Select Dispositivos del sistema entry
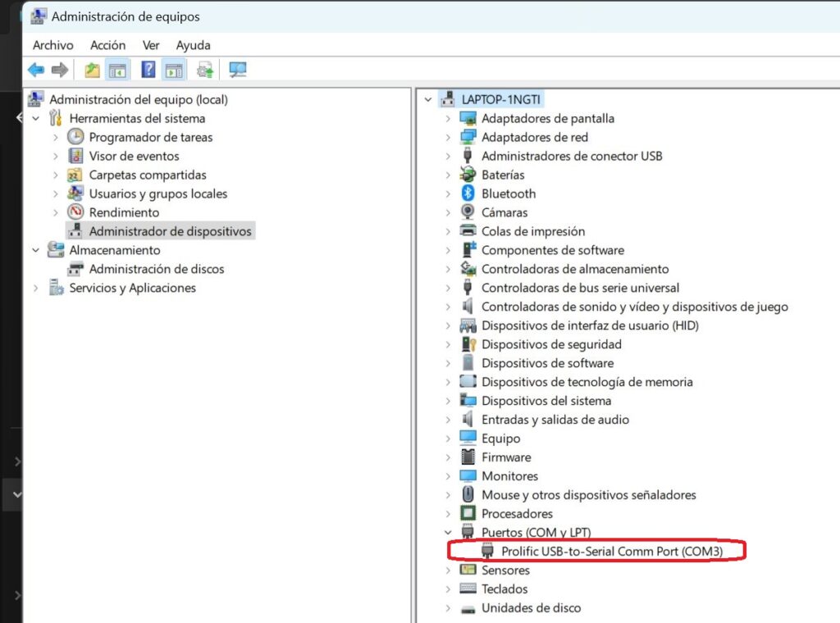The image size is (840, 623). point(546,400)
